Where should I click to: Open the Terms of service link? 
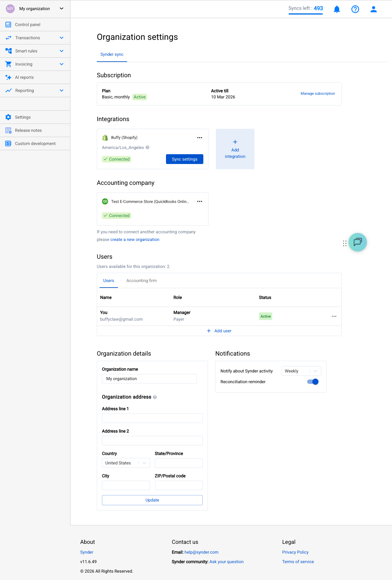(298, 562)
